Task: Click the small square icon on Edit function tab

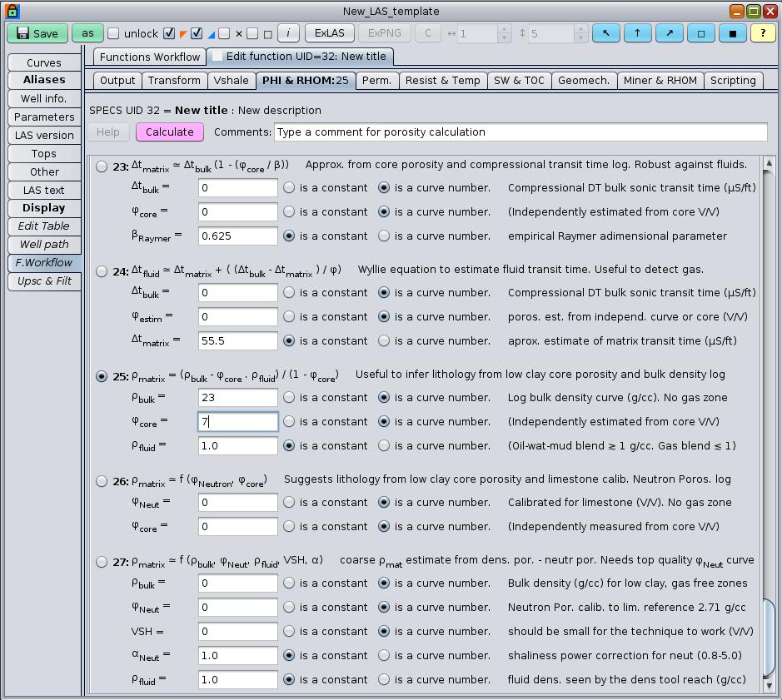Action: point(217,57)
